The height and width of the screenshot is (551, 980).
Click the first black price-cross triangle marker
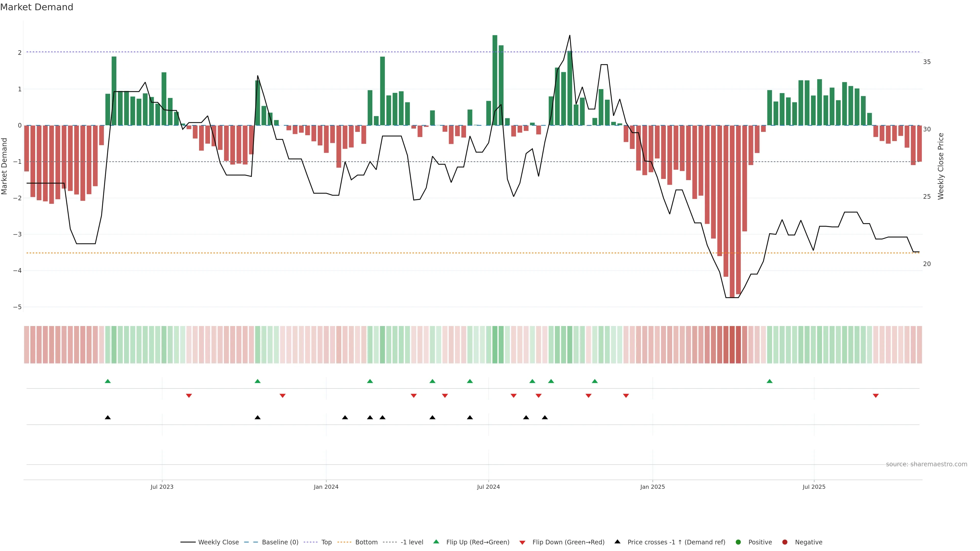(108, 418)
